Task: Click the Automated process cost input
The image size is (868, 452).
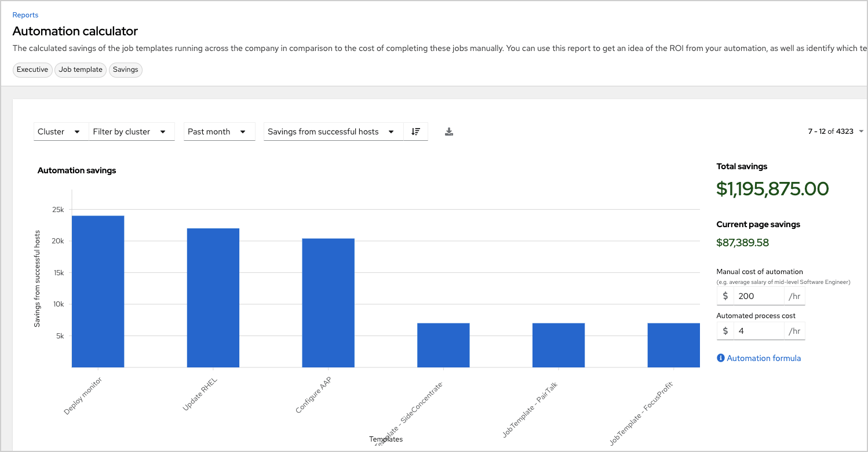Action: click(x=758, y=331)
